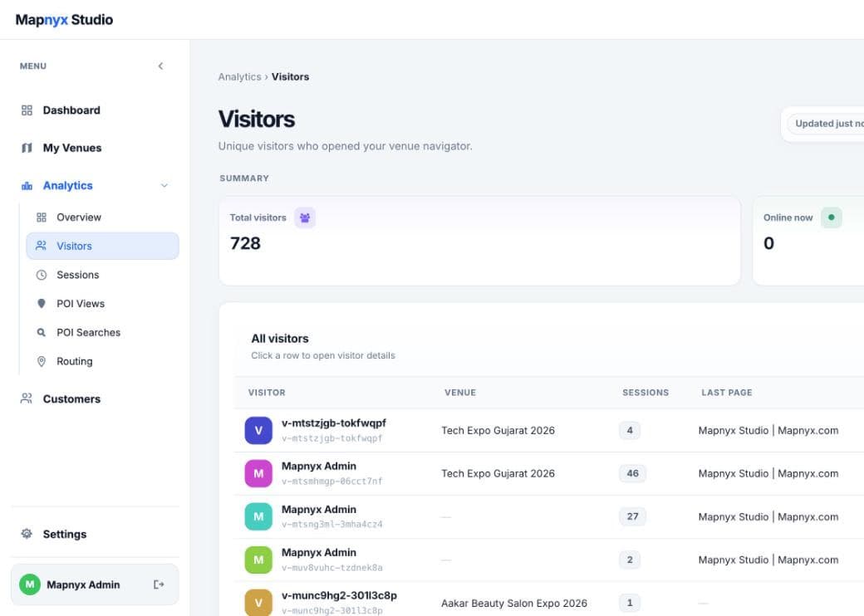The image size is (864, 616).
Task: Click the My Venues map icon
Action: tap(27, 148)
